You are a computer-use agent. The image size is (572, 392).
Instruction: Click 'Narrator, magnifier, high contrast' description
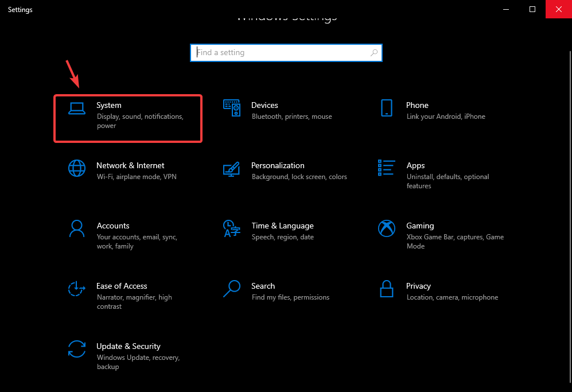tap(134, 302)
